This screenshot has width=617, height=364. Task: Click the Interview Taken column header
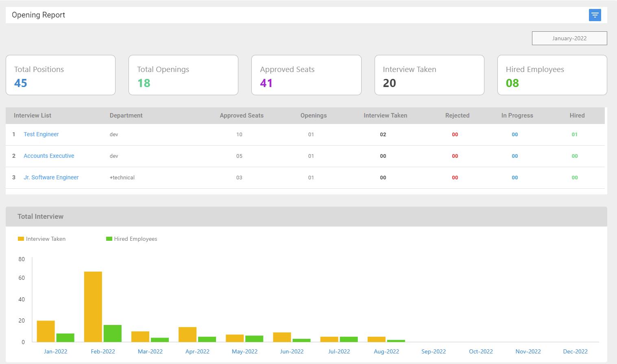(x=386, y=116)
